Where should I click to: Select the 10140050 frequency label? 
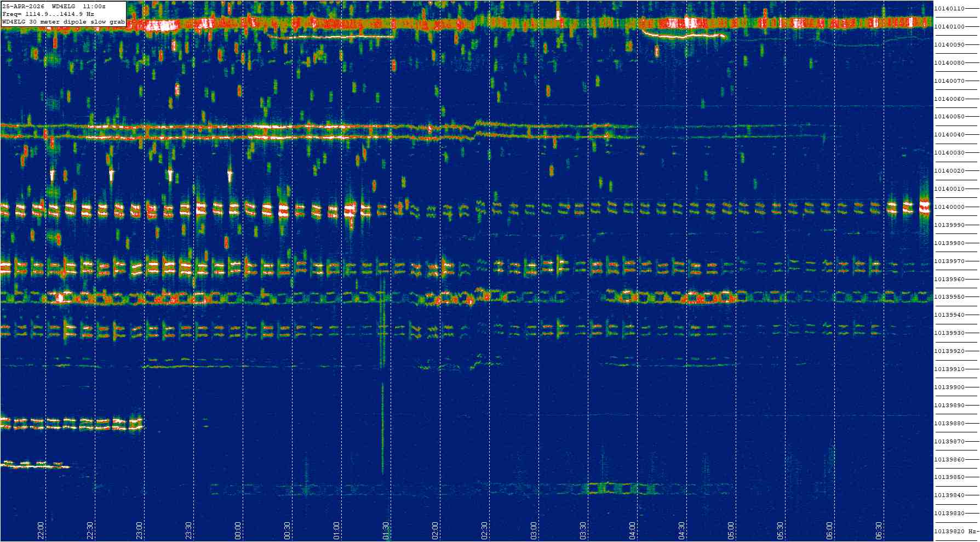coord(949,117)
